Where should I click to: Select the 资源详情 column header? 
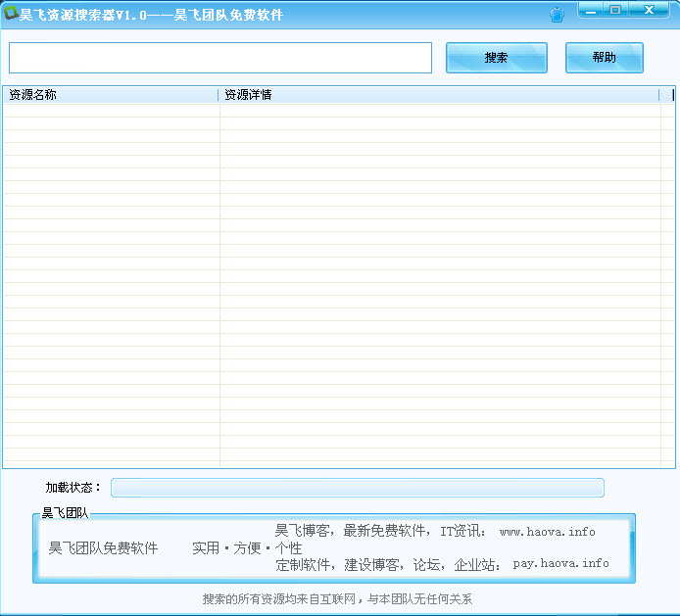438,95
